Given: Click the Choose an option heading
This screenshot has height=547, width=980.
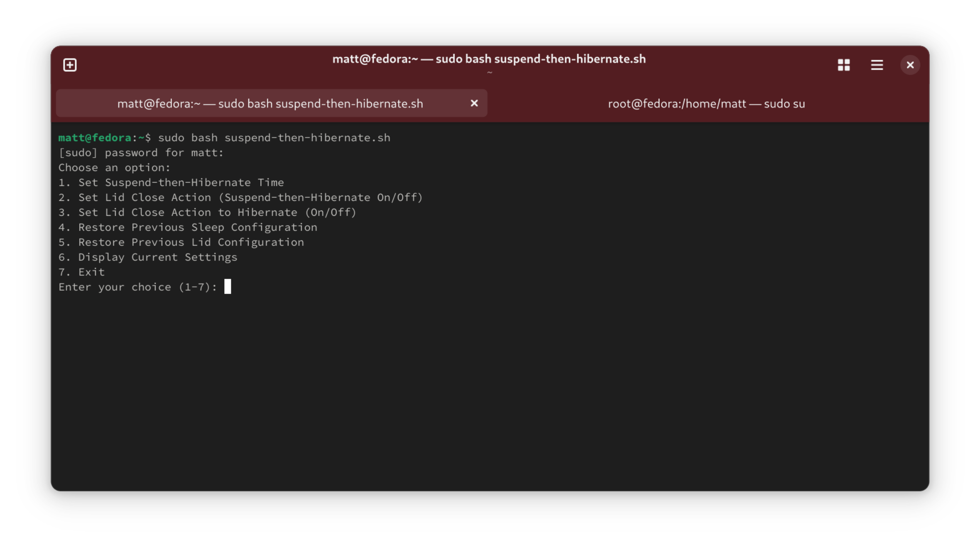Looking at the screenshot, I should [114, 167].
